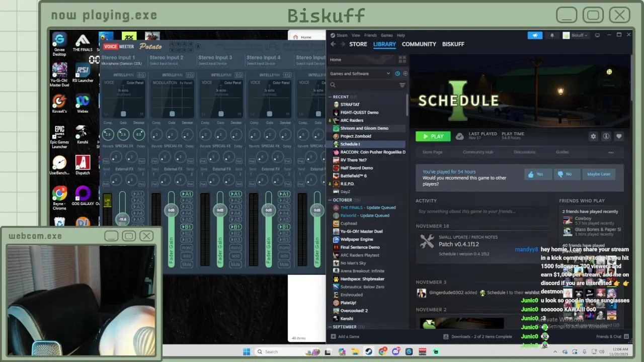Open the STORE tab in Steam
The height and width of the screenshot is (362, 644).
click(358, 44)
